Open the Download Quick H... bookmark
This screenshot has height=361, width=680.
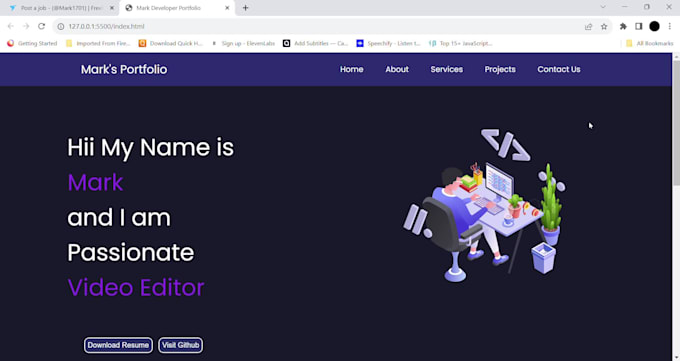point(171,43)
